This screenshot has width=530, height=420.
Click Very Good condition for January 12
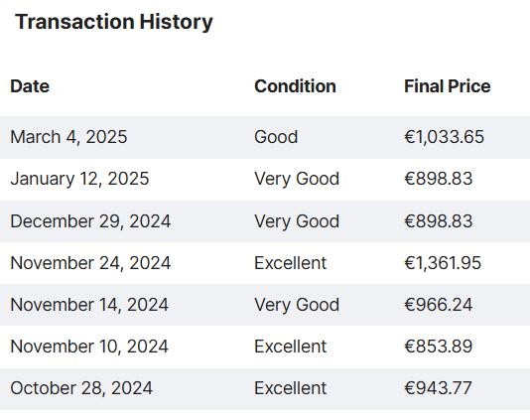click(297, 179)
